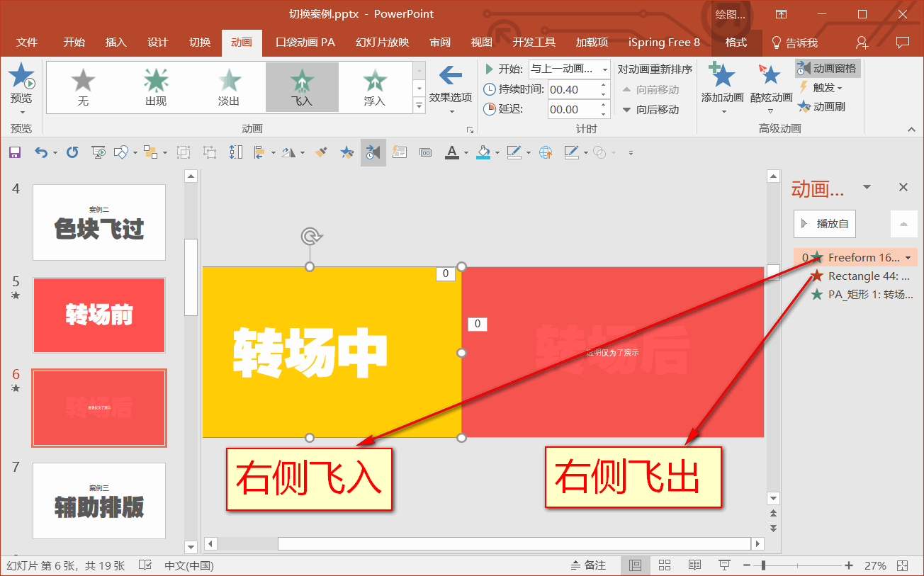Click the repeat/redo icon

(72, 152)
